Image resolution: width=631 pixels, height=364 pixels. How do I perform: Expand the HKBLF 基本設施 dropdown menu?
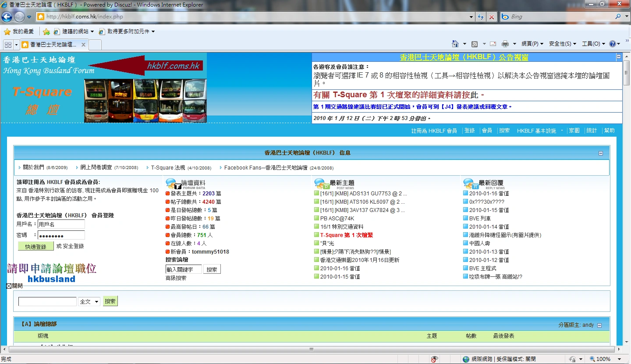pos(540,131)
